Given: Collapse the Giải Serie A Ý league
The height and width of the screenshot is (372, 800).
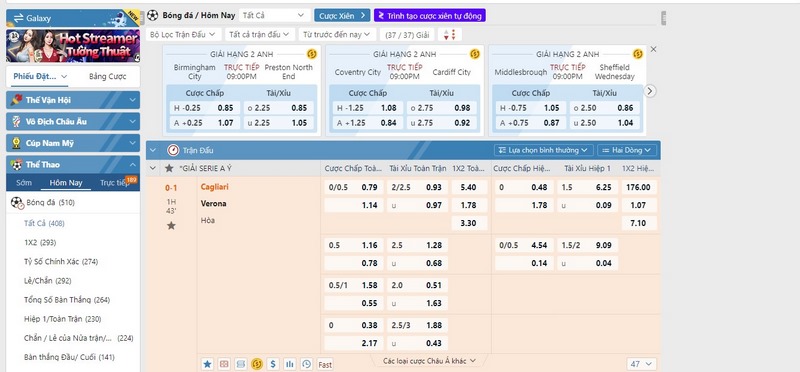Looking at the screenshot, I should click(153, 168).
